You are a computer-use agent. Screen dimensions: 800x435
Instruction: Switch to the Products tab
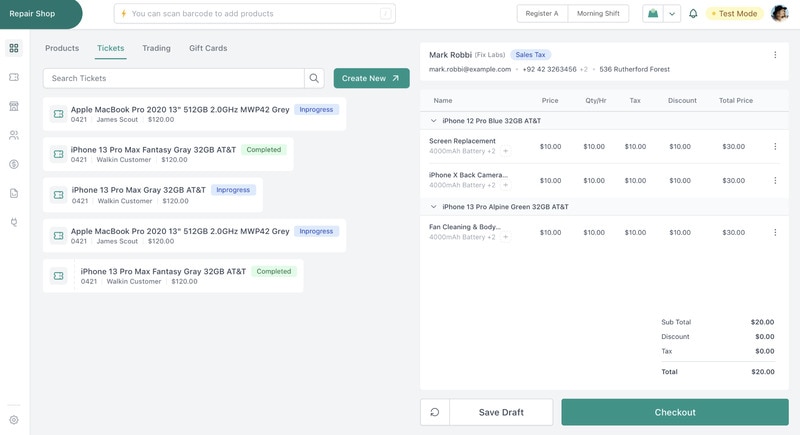tap(62, 48)
